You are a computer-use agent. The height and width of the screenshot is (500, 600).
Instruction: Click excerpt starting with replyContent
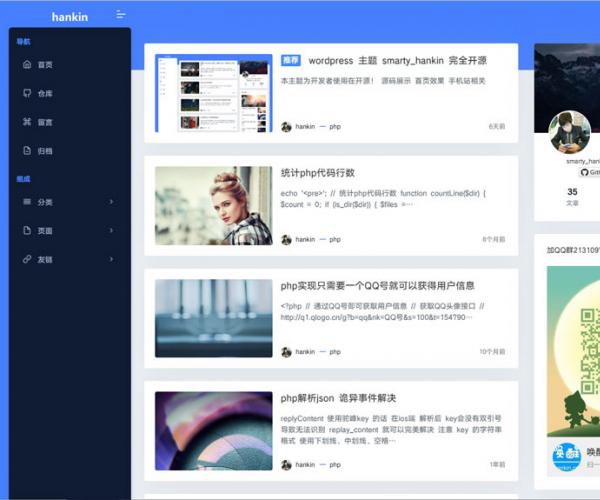pyautogui.click(x=391, y=430)
